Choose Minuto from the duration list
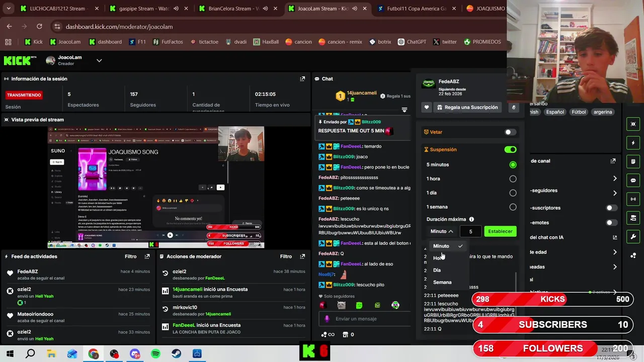Image resolution: width=644 pixels, height=362 pixels. (x=448, y=246)
